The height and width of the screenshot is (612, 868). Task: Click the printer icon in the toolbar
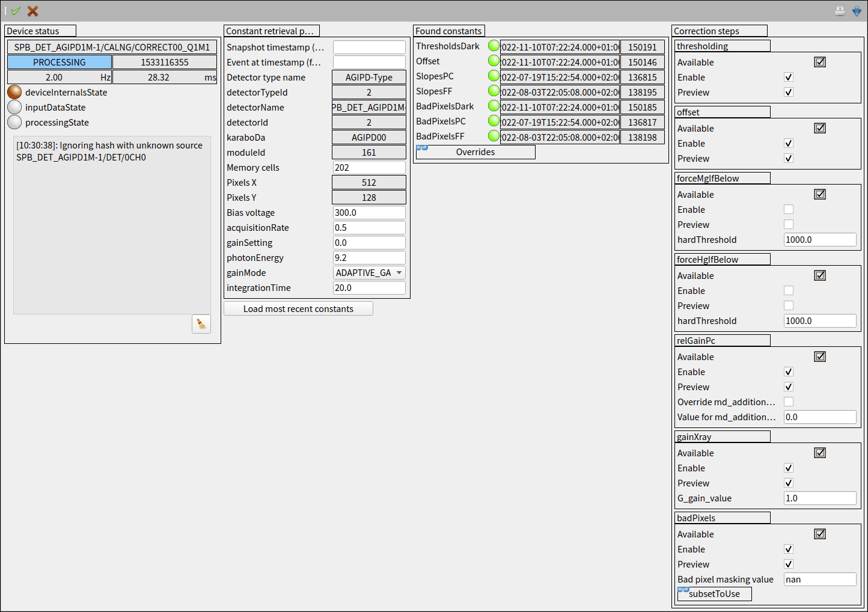coord(840,10)
